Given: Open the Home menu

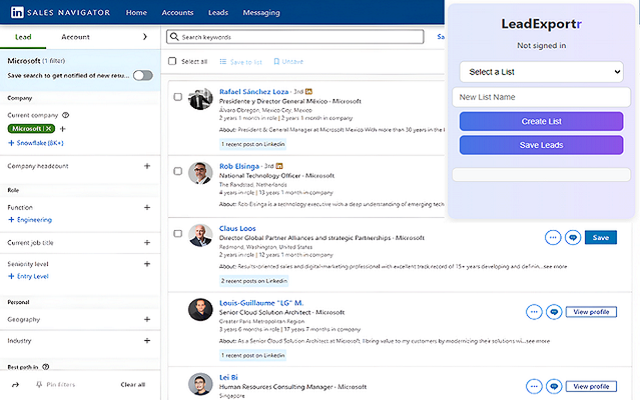Looking at the screenshot, I should tap(136, 13).
